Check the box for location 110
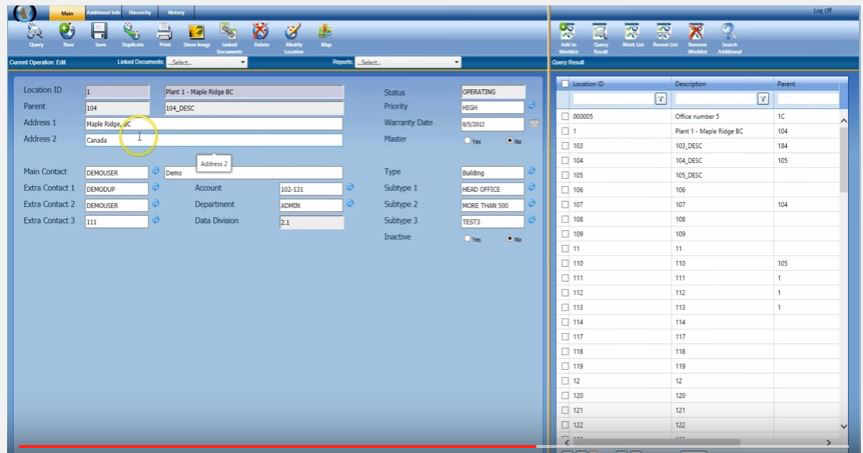The image size is (863, 453). (x=565, y=263)
